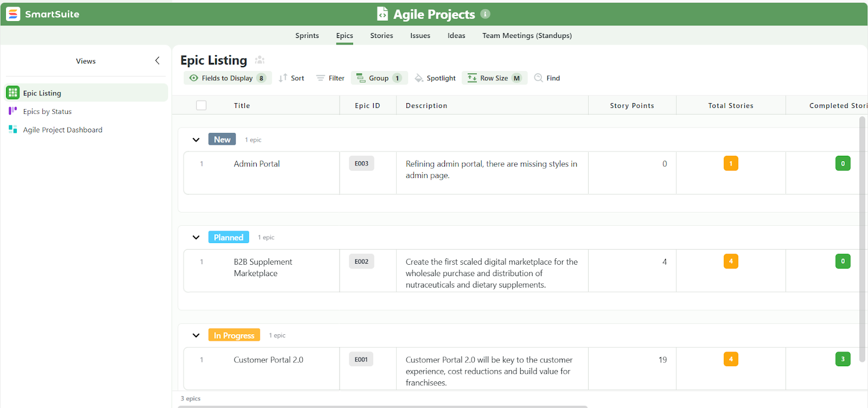Click the In Progress status tag
The width and height of the screenshot is (868, 408).
[x=234, y=335]
